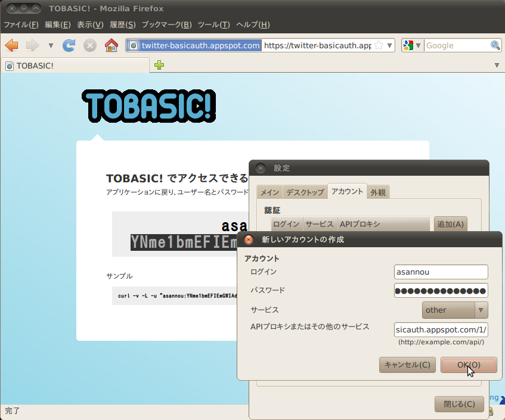The width and height of the screenshot is (505, 420).
Task: Click the TOBASIC! logo image
Action: pyautogui.click(x=149, y=106)
